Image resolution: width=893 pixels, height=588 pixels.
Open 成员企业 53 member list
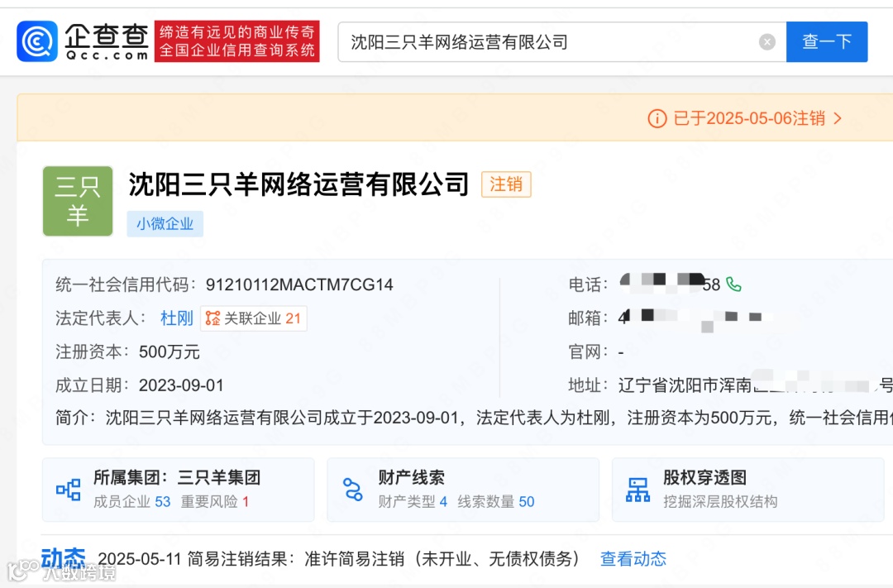coord(132,501)
